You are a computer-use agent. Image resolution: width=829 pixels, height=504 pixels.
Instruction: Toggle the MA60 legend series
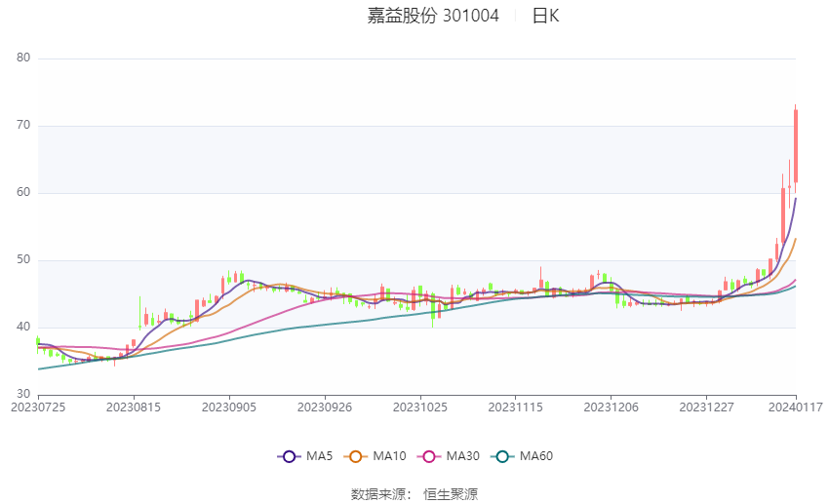pos(522,456)
